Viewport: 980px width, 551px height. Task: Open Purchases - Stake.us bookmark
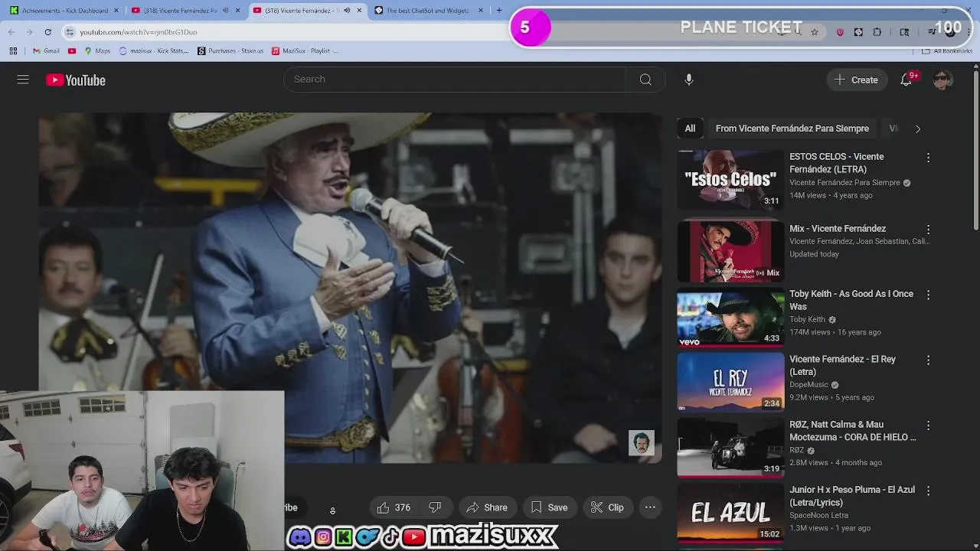[x=230, y=51]
